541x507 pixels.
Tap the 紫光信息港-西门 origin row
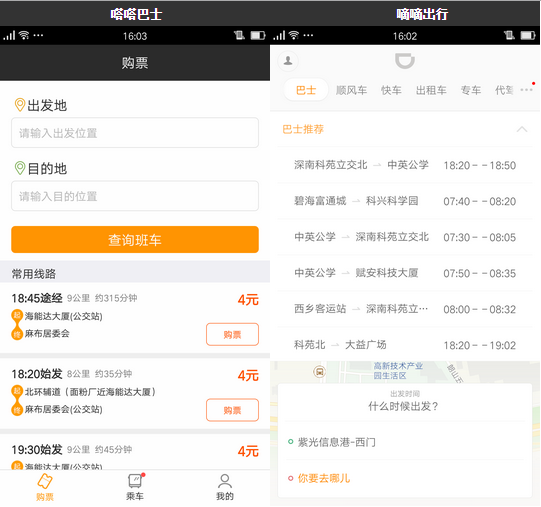coord(405,442)
